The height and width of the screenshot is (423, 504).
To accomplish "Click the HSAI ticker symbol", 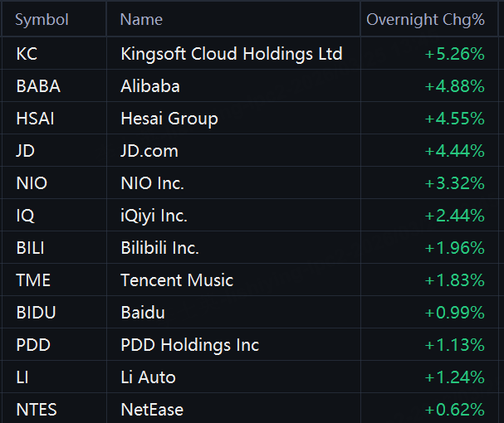I will pyautogui.click(x=35, y=119).
